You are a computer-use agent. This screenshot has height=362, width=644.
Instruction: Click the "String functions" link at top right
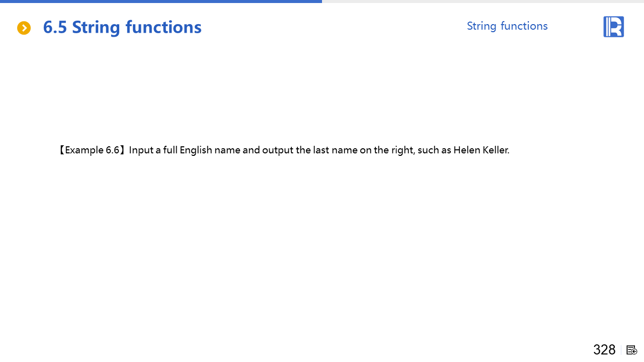click(x=507, y=26)
